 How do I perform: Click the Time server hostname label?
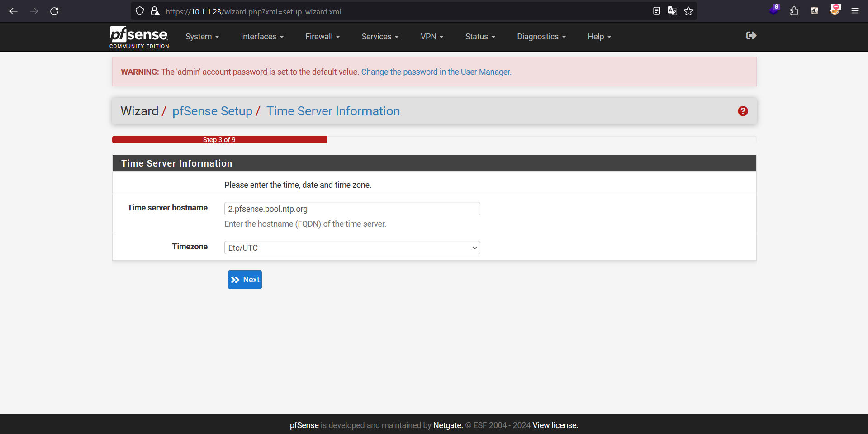click(x=167, y=208)
